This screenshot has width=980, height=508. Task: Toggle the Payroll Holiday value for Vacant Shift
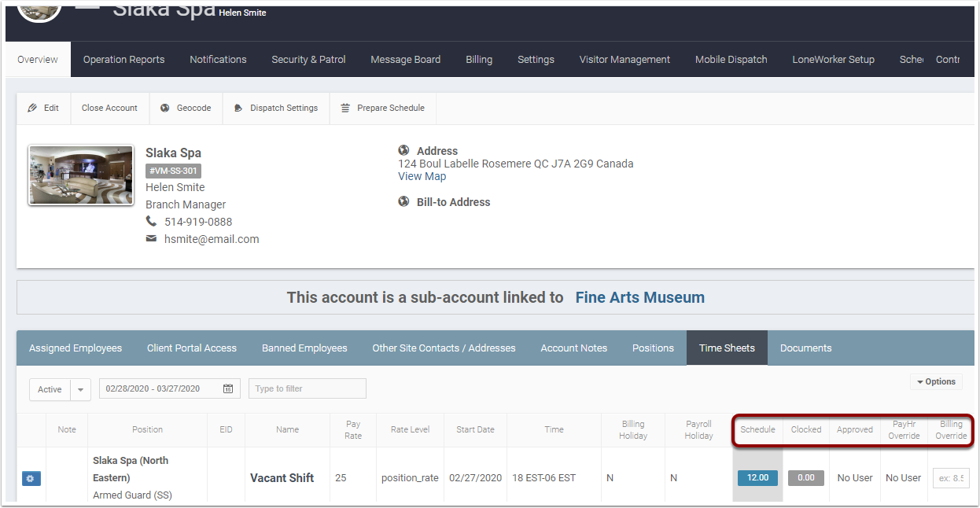(675, 477)
